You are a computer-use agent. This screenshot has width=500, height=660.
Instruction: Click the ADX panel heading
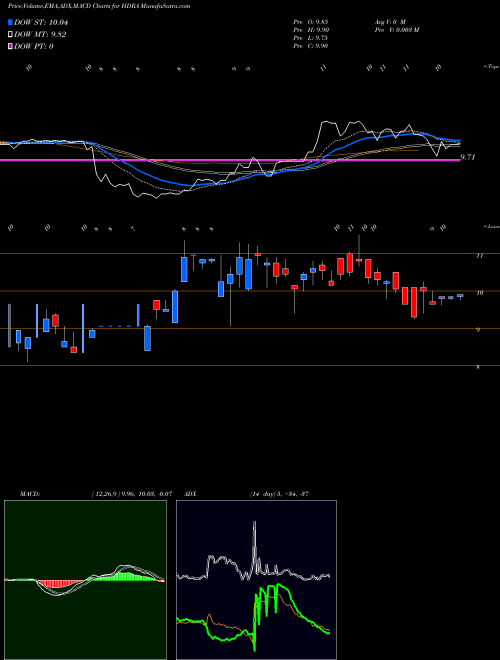tap(190, 494)
